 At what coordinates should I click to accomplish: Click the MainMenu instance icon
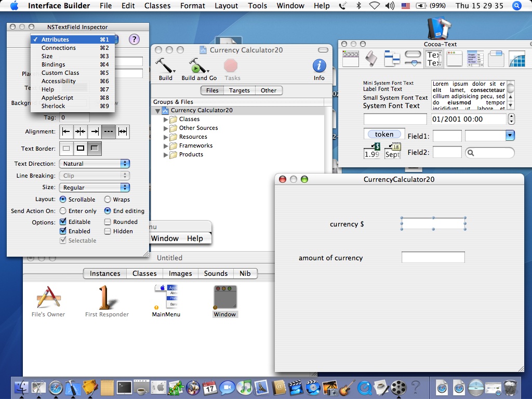pyautogui.click(x=166, y=297)
